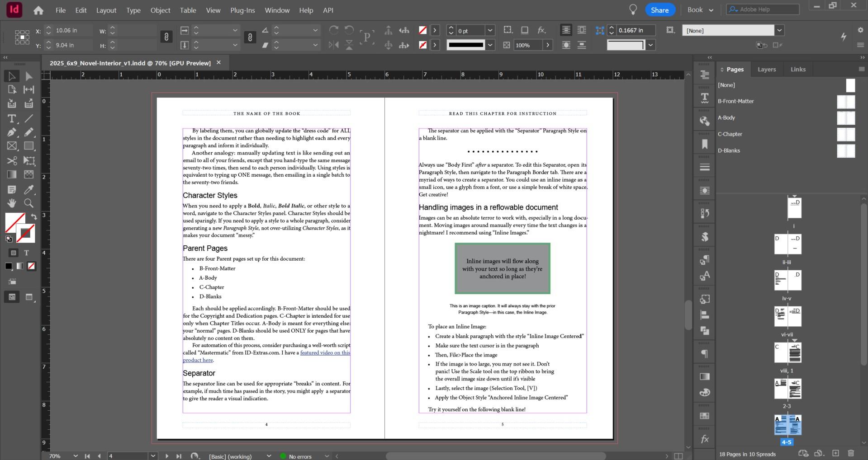Create new page in Pages panel
868x460 pixels.
(x=835, y=453)
